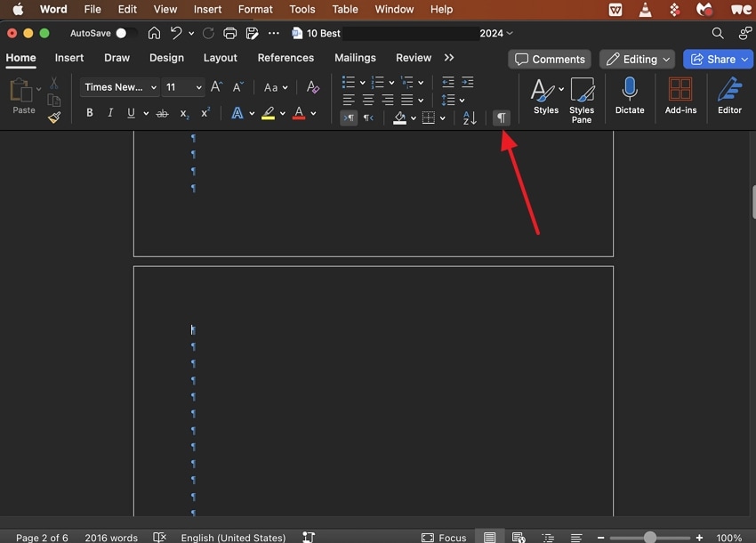Open the Table menu in menu bar

coord(345,9)
